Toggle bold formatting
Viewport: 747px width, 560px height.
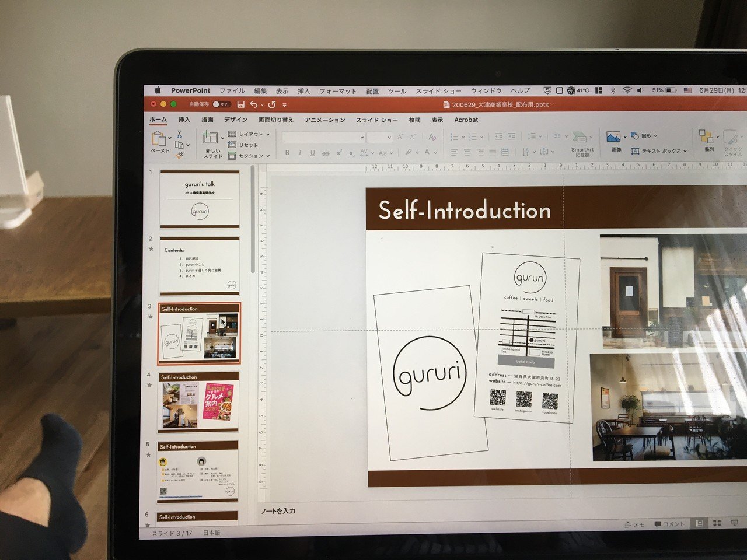coord(287,153)
